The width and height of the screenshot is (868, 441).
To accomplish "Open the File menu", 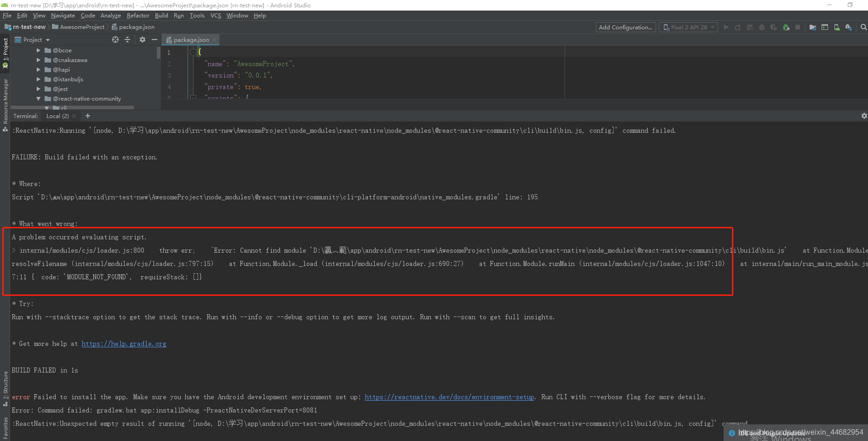I will 7,16.
